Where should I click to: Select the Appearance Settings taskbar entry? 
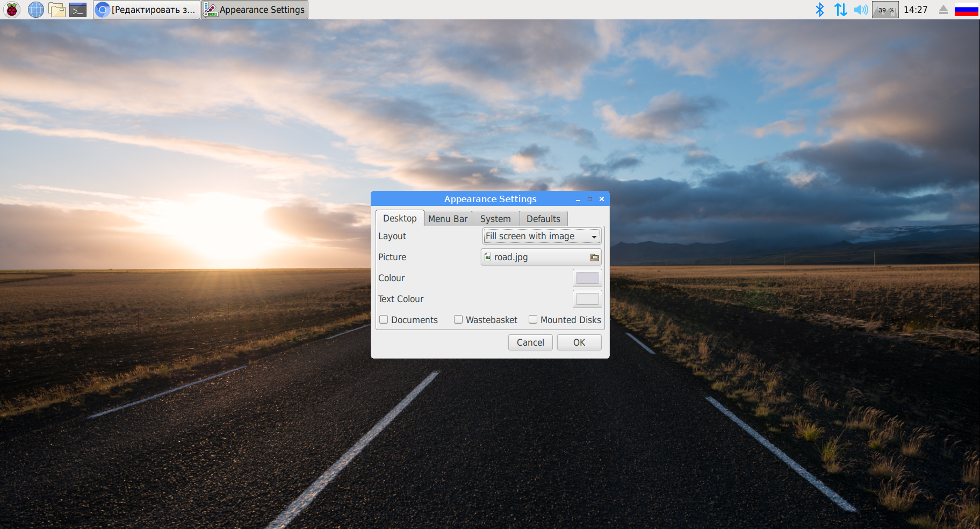coord(255,10)
